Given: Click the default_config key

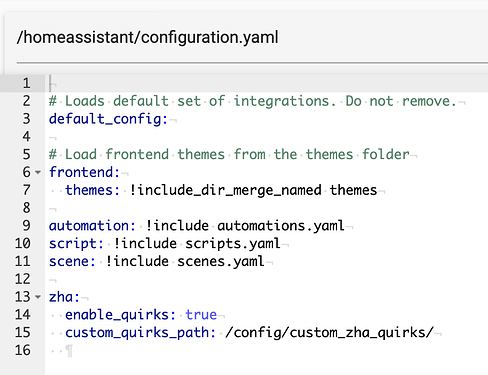Looking at the screenshot, I should [x=108, y=119].
